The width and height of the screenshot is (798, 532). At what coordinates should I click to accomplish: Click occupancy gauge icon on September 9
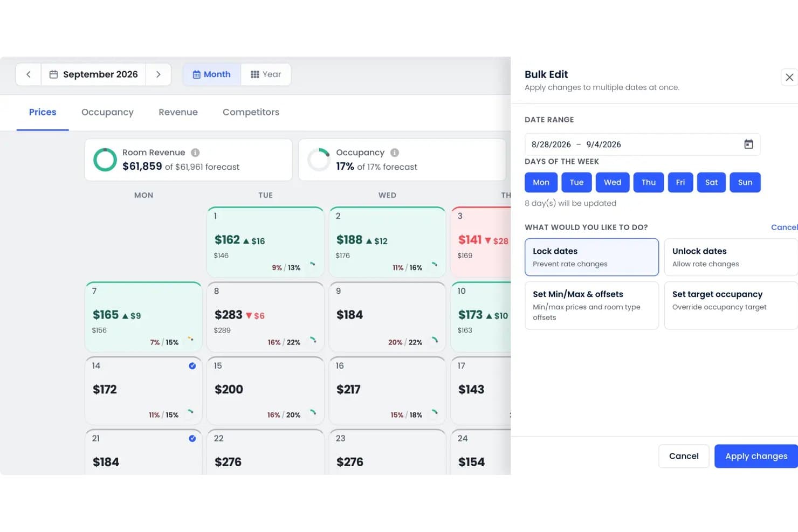pos(434,341)
